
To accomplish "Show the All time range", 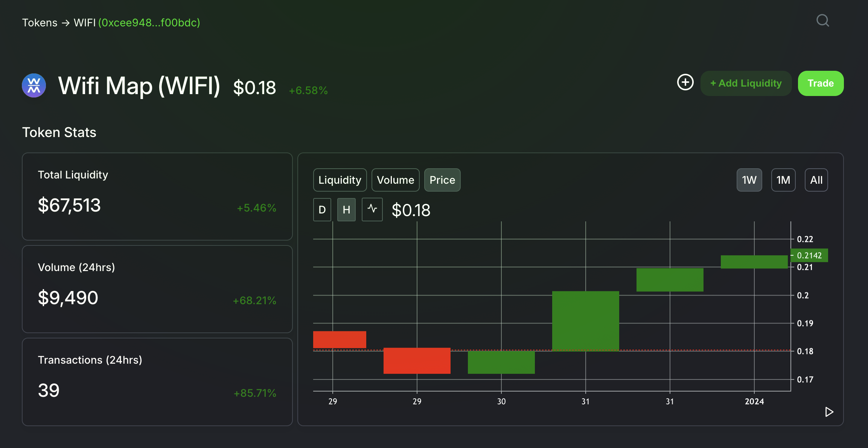I will point(816,180).
